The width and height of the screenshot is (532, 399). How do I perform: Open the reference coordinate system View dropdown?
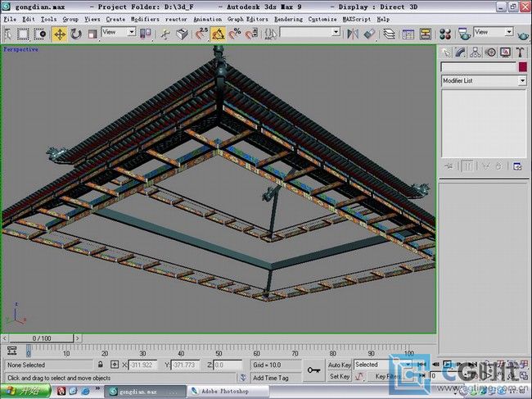(x=119, y=32)
